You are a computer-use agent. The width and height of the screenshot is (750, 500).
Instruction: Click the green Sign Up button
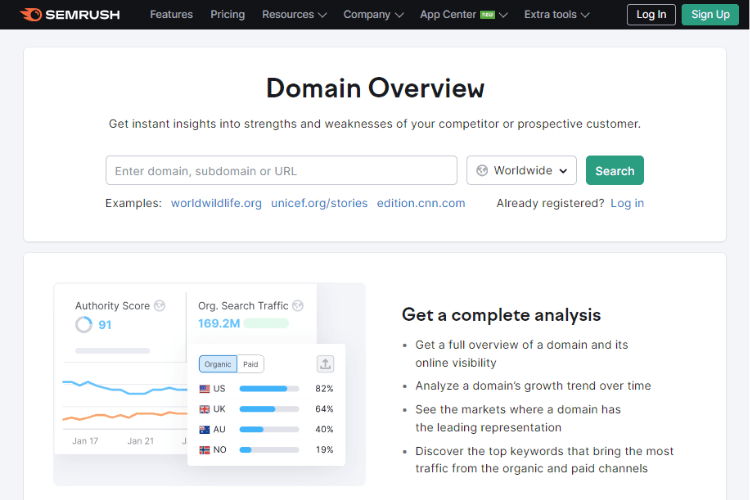tap(710, 15)
